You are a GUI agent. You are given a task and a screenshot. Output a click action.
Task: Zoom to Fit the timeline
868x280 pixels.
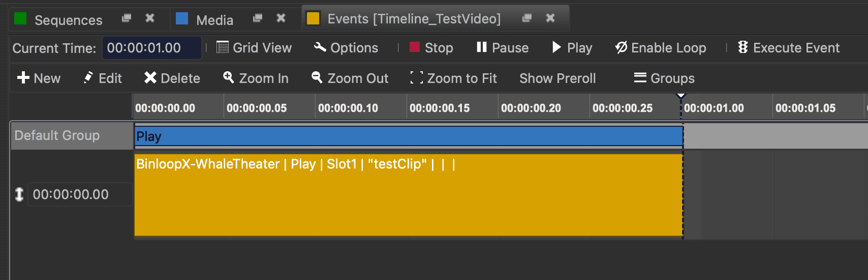(x=453, y=78)
